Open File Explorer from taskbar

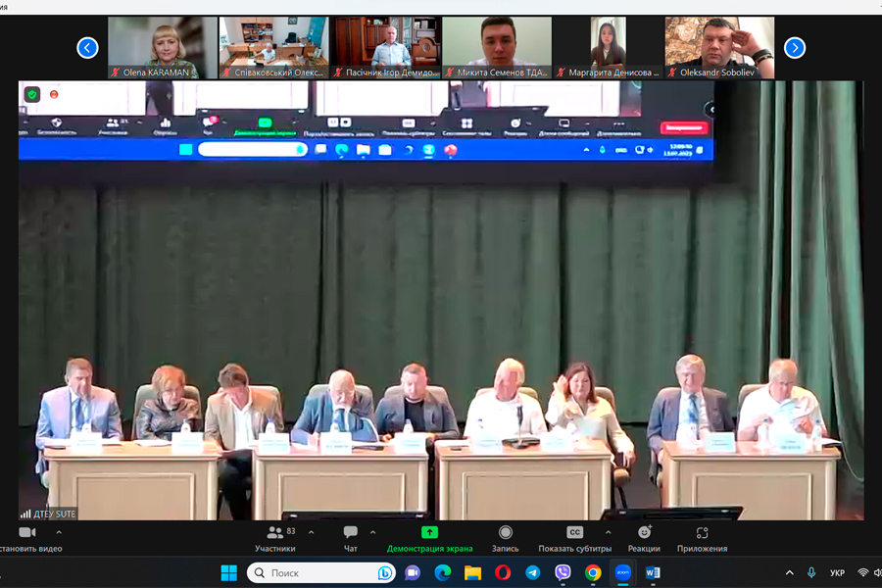(x=473, y=572)
